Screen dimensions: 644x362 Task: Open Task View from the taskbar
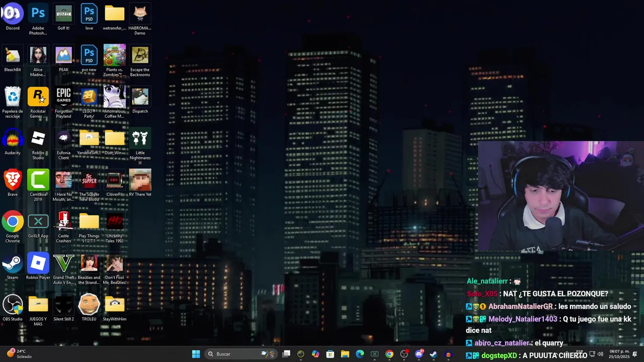click(x=286, y=354)
